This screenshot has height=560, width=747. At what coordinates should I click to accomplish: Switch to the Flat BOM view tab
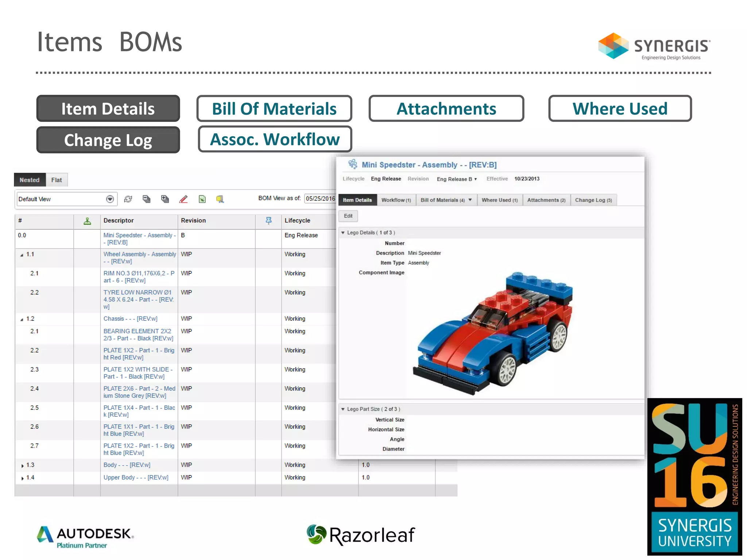(x=57, y=180)
